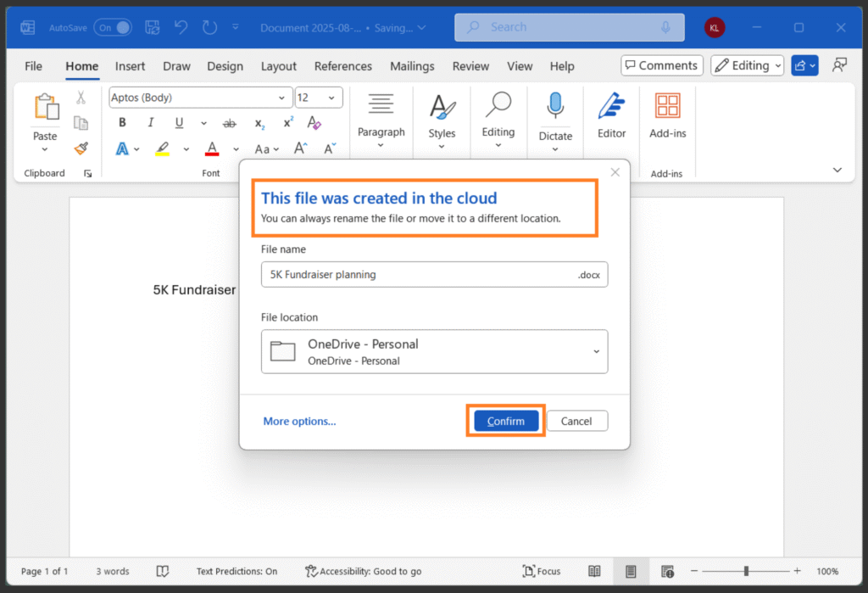Apply underline formatting
Image resolution: width=868 pixels, height=593 pixels.
point(179,123)
